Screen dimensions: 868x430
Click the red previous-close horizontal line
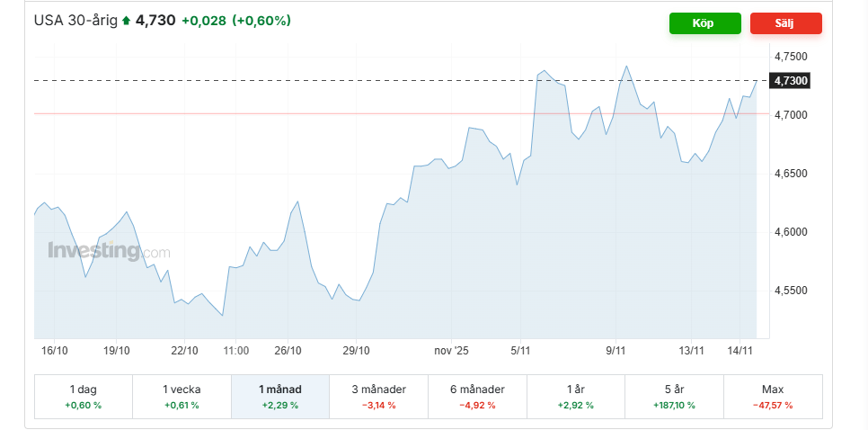pos(270,113)
